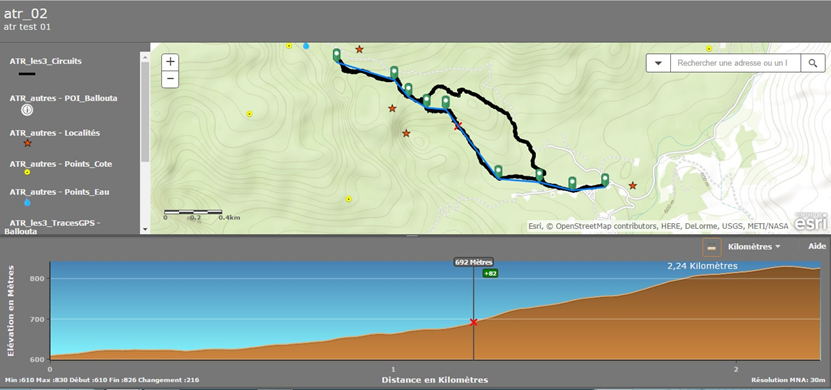Zoom in with the plus button

coord(170,61)
